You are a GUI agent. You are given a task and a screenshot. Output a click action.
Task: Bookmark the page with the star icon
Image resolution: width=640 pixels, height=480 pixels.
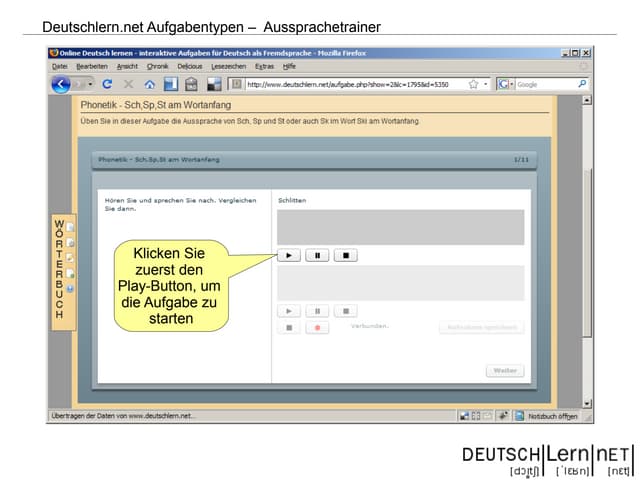pos(473,84)
